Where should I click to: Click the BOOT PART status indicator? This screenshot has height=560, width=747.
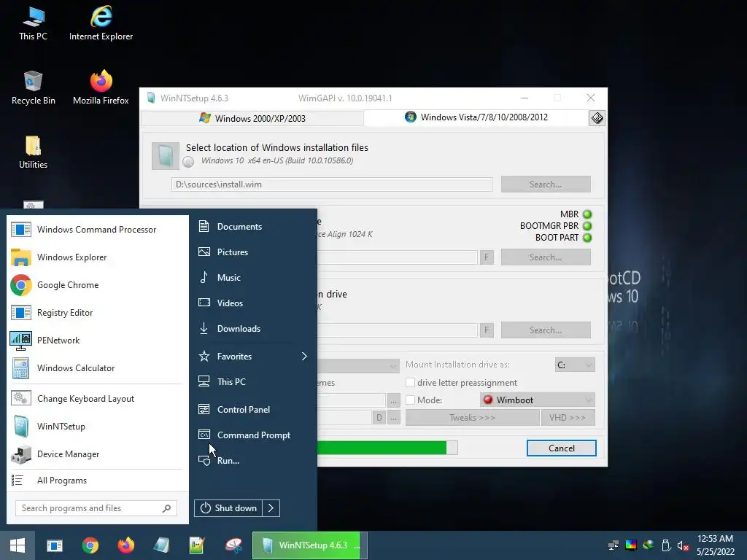pyautogui.click(x=587, y=238)
